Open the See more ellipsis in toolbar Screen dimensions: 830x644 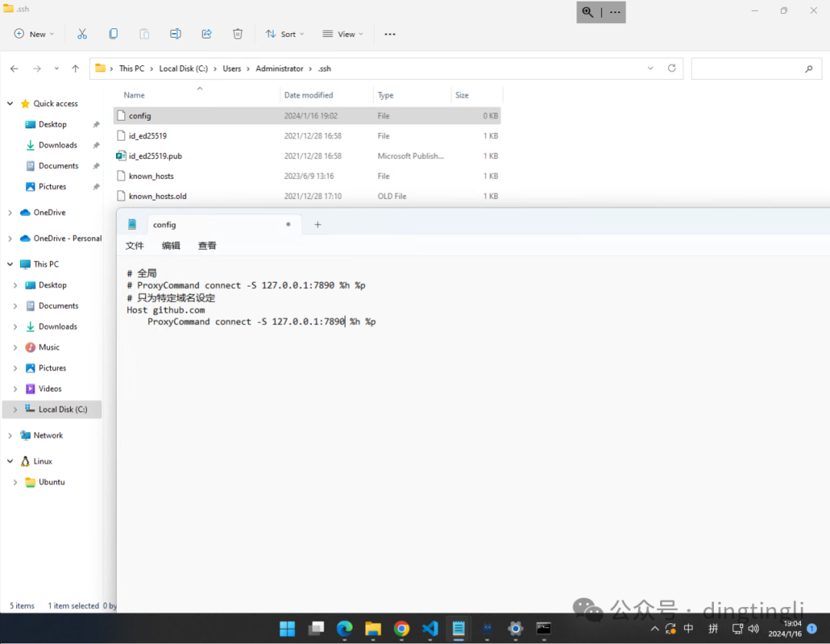[x=390, y=34]
